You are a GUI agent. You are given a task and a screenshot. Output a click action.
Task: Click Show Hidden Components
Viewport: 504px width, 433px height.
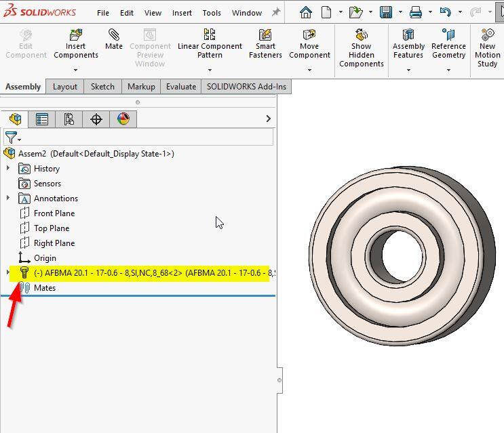(x=362, y=35)
